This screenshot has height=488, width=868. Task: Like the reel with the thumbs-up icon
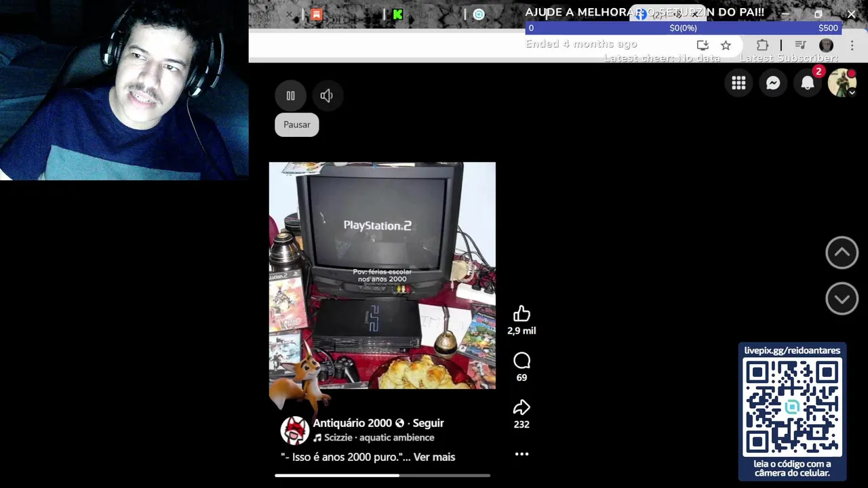(x=521, y=313)
